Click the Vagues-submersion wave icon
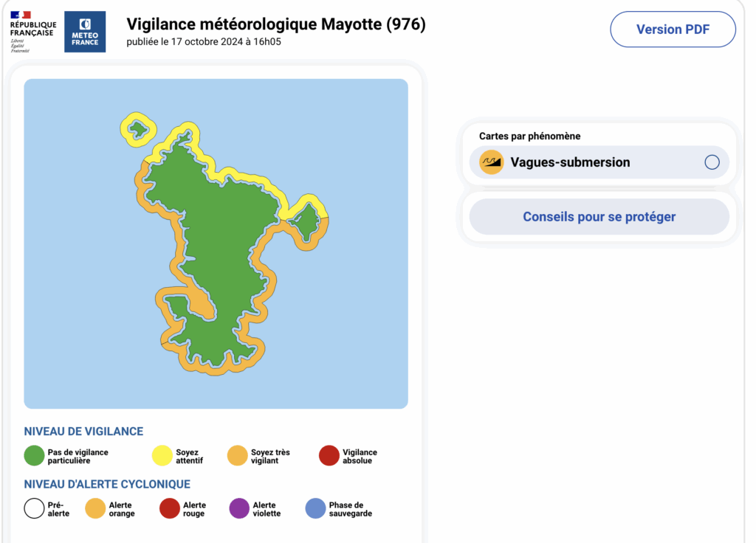 click(x=491, y=162)
